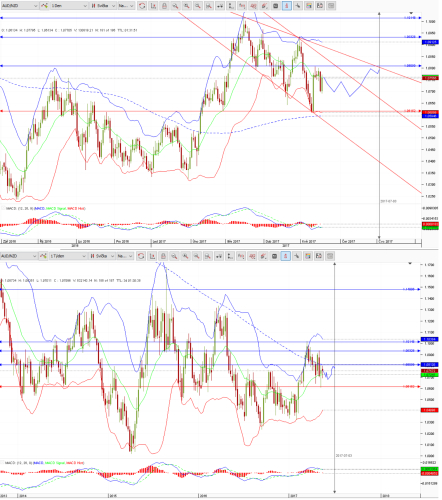442x500 pixels.
Task: Click MACD indicator label in bottom chart
Action: (44, 463)
